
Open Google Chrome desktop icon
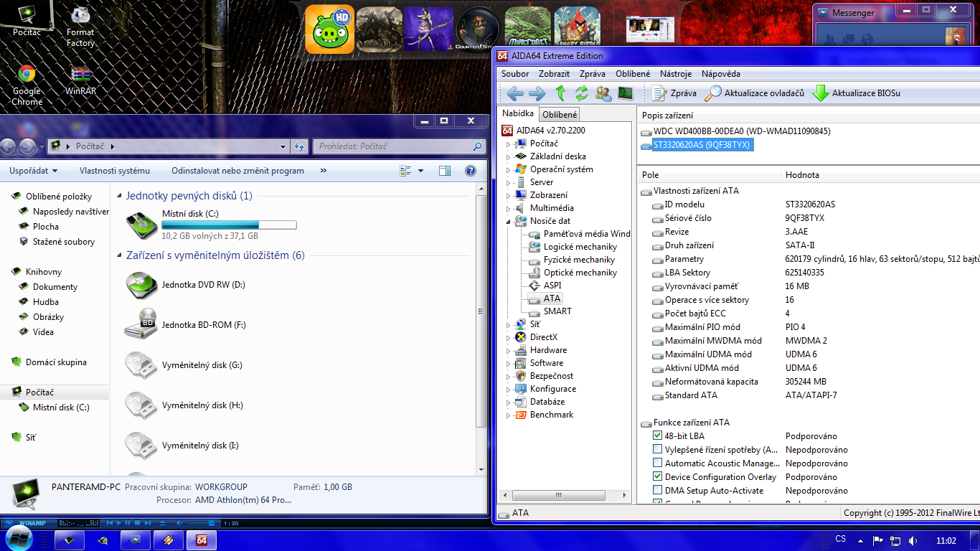[27, 75]
